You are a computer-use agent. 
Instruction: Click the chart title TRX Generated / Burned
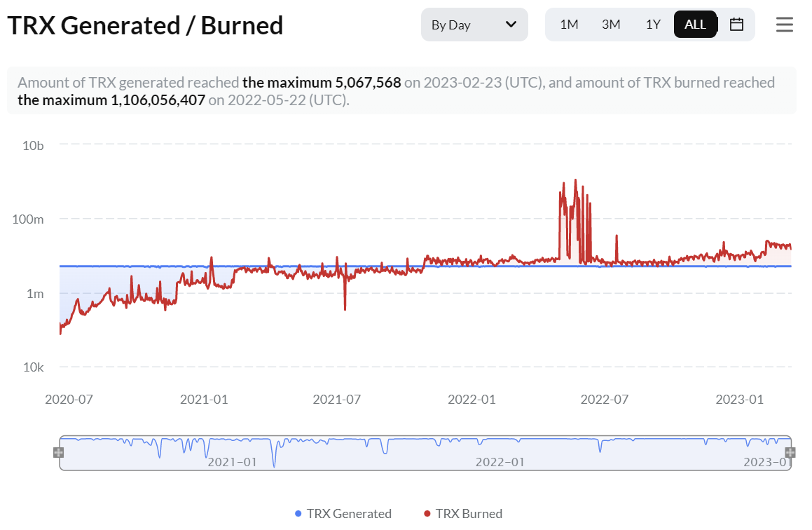click(x=145, y=25)
